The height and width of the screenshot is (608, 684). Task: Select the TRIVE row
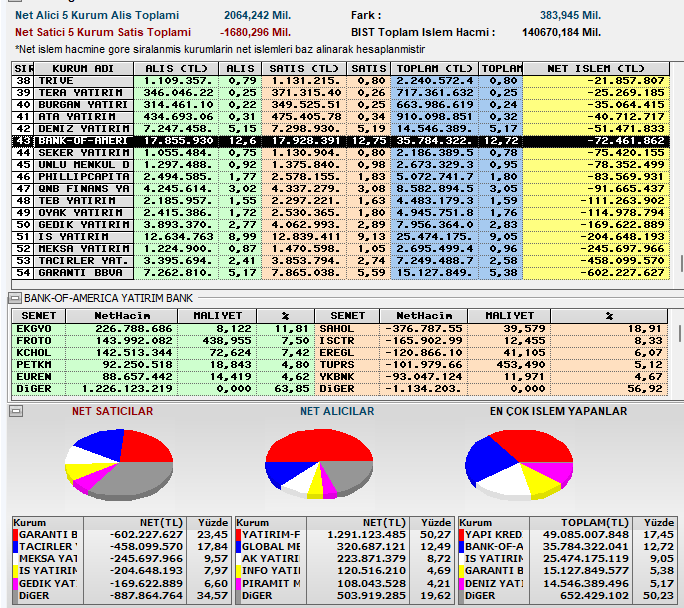tap(340, 81)
